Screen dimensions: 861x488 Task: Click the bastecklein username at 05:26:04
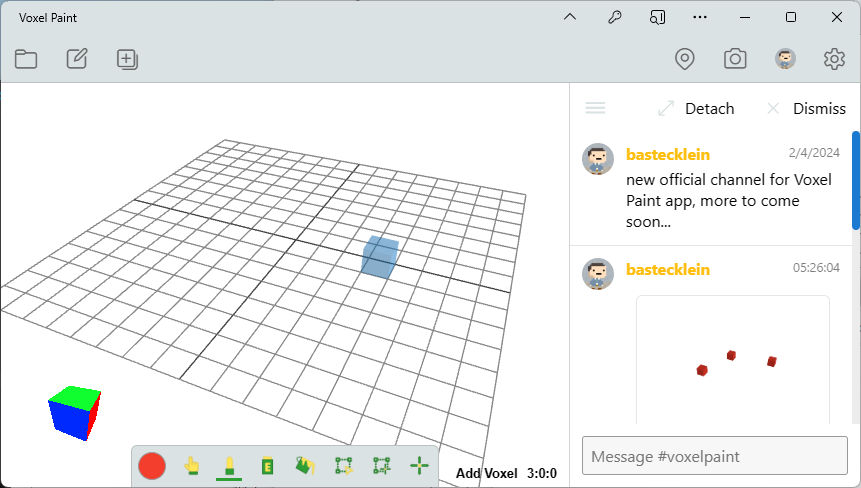[x=668, y=270]
